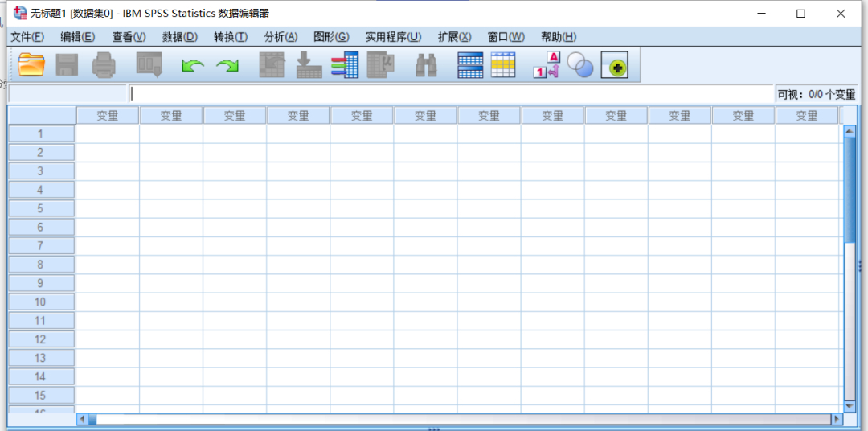Select row header 8
The height and width of the screenshot is (431, 868).
coord(40,265)
